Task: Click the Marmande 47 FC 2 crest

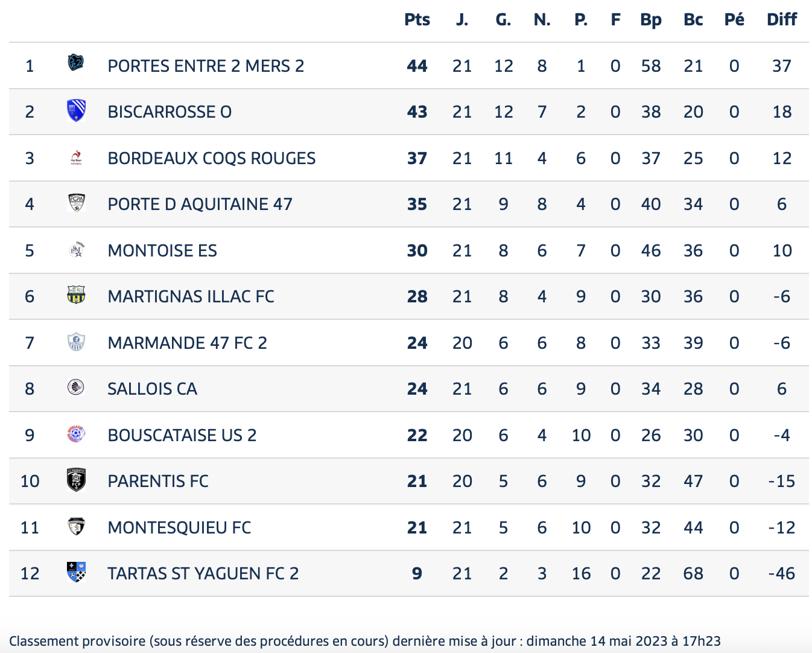Action: [x=76, y=342]
